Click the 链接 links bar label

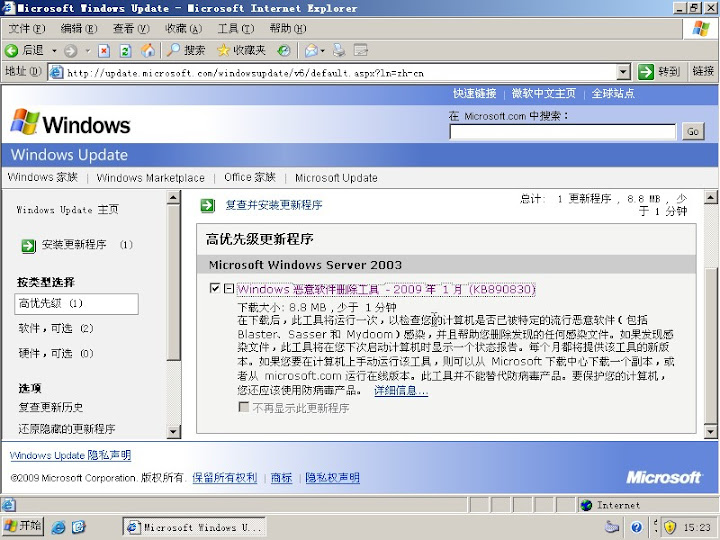click(703, 71)
